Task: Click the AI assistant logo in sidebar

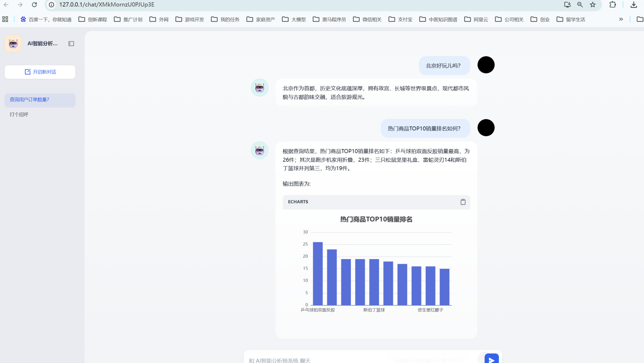Action: coord(13,44)
